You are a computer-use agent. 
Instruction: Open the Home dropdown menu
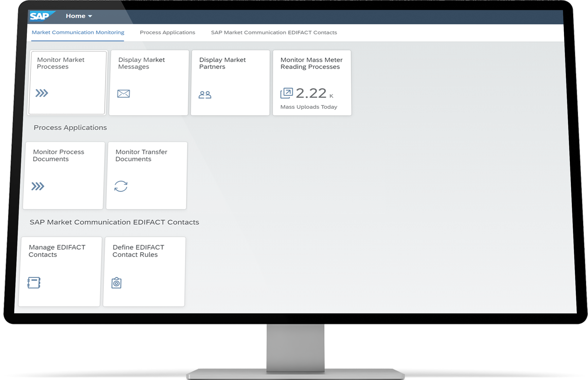(x=78, y=16)
